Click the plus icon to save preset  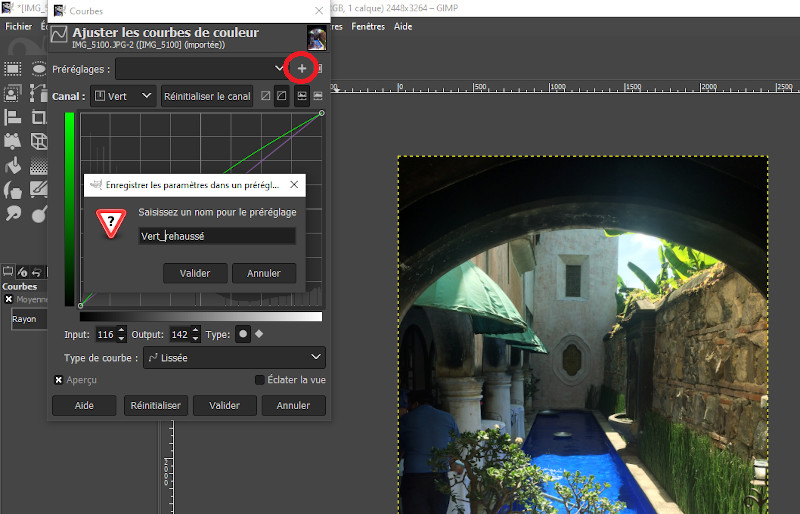pos(302,68)
